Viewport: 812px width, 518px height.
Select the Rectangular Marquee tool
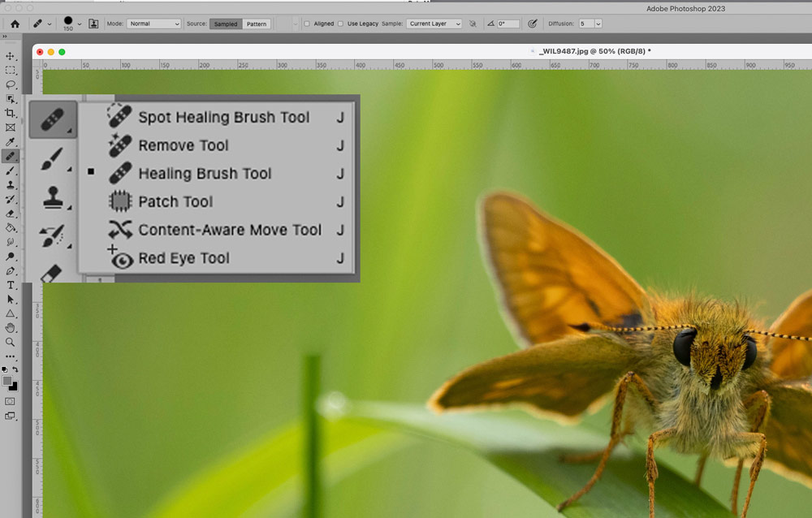tap(10, 71)
